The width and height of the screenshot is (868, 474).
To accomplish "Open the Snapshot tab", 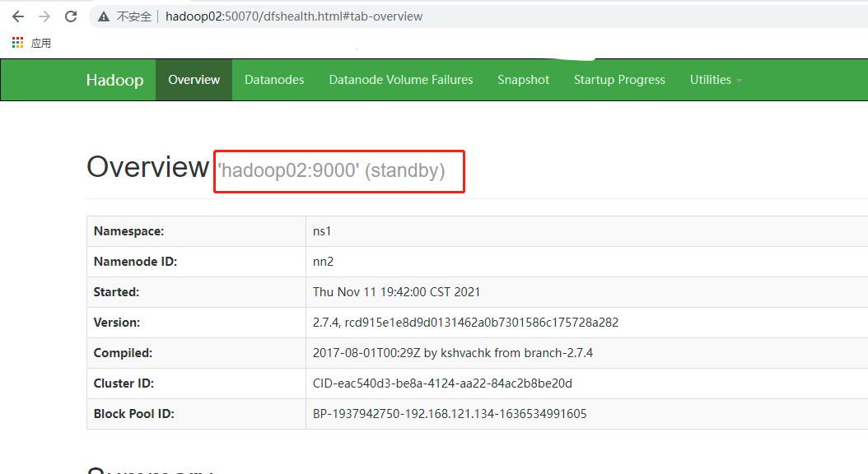I will coord(523,80).
